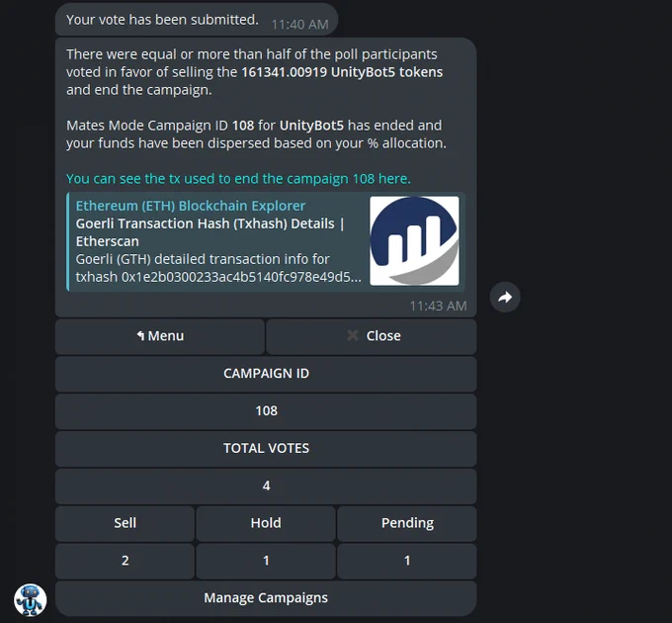Click the CAMPAIGN ID button
The image size is (672, 623).
click(266, 374)
